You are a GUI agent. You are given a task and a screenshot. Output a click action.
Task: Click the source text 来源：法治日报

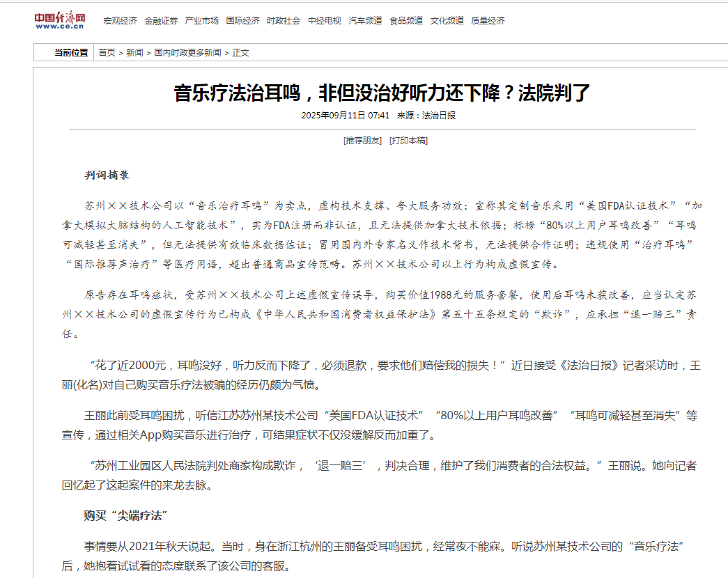(426, 115)
